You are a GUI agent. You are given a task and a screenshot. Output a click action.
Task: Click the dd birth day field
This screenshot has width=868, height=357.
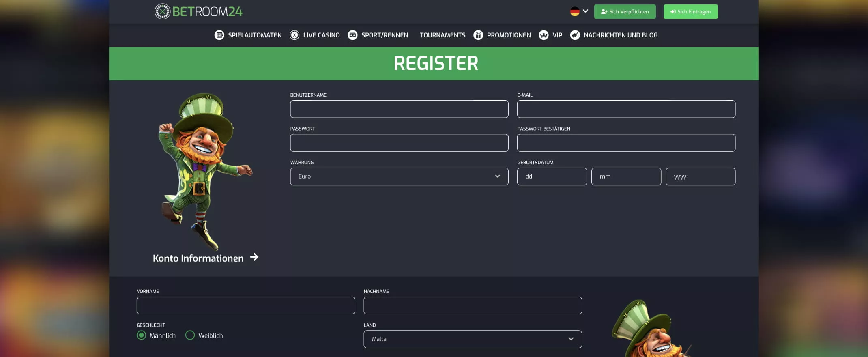(552, 176)
